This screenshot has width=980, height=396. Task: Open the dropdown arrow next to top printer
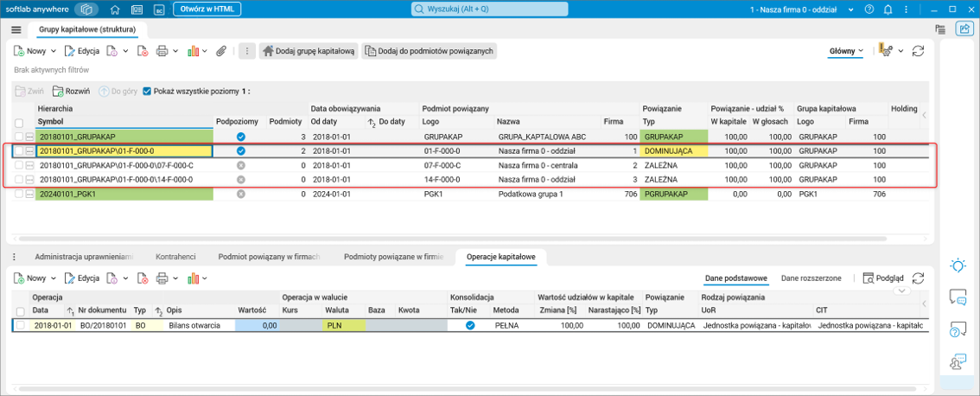(175, 51)
